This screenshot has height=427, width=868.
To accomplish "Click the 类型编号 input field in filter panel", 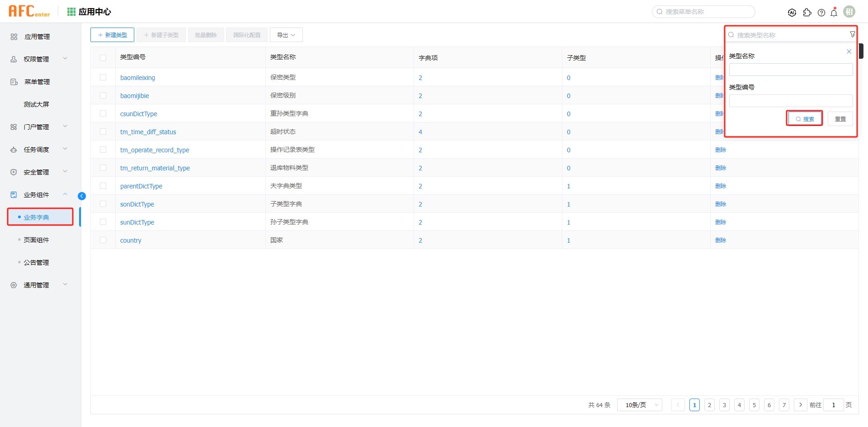I will point(791,101).
